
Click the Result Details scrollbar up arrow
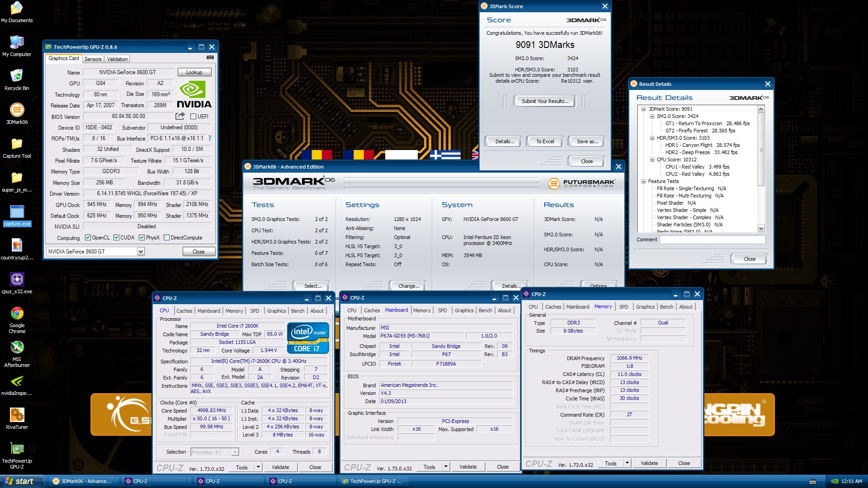[x=761, y=109]
